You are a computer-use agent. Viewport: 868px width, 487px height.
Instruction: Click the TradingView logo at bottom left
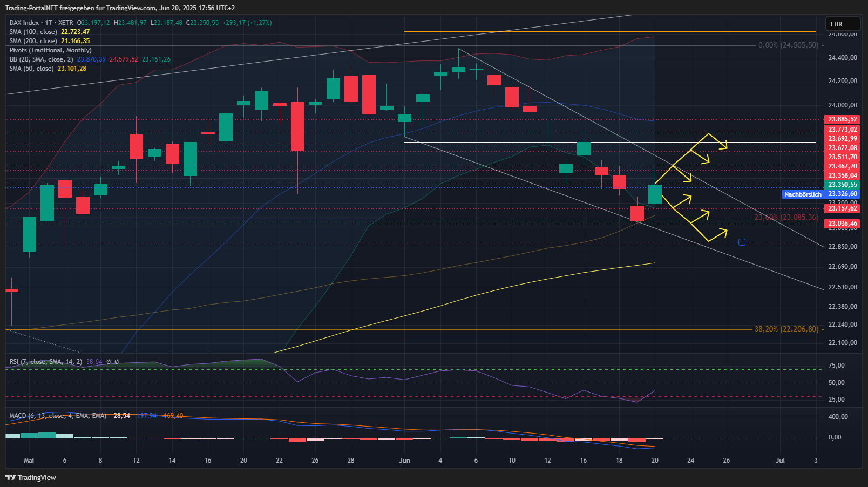[31, 477]
